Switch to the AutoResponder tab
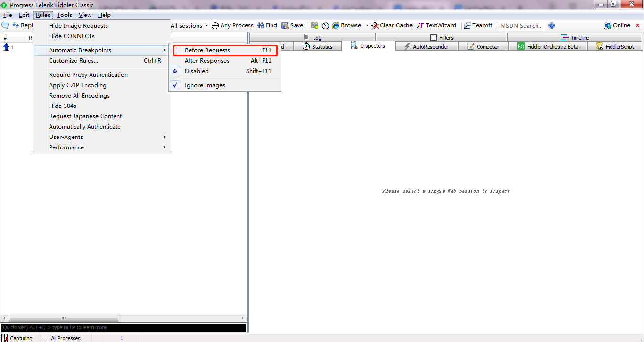This screenshot has height=342, width=644. click(x=427, y=47)
